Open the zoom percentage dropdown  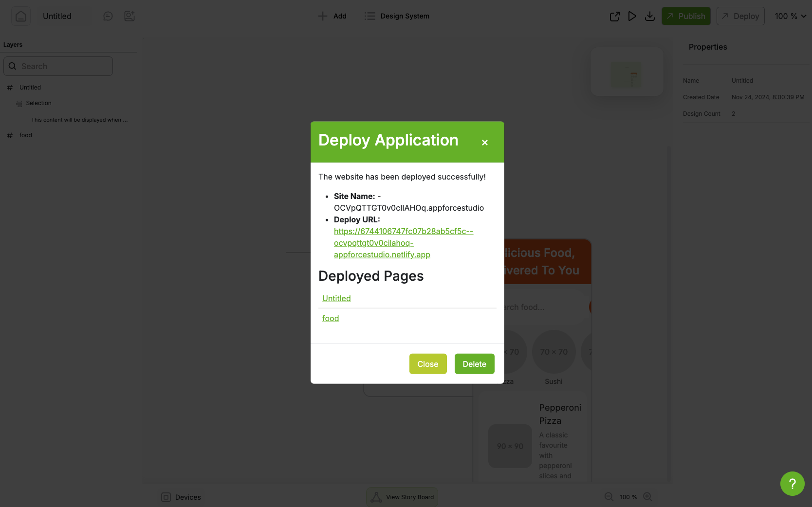(790, 16)
